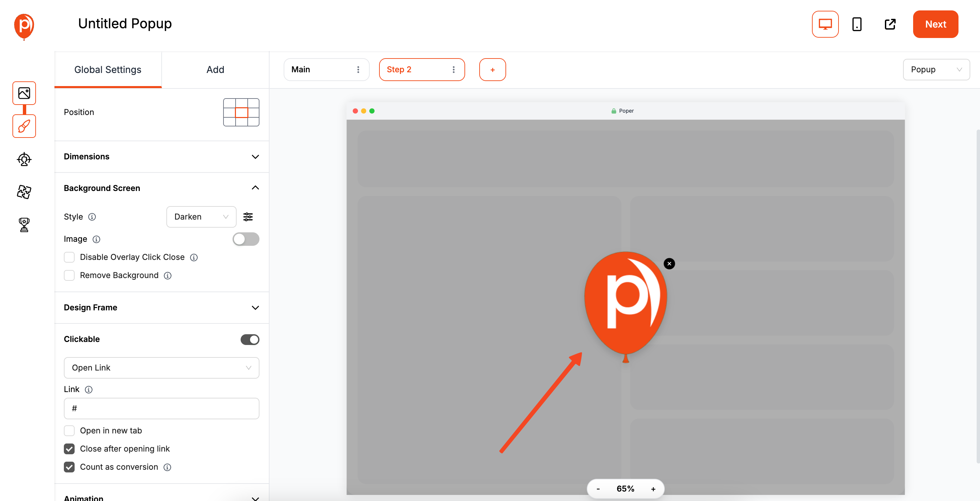Open background style adjustment sliders icon

(248, 217)
